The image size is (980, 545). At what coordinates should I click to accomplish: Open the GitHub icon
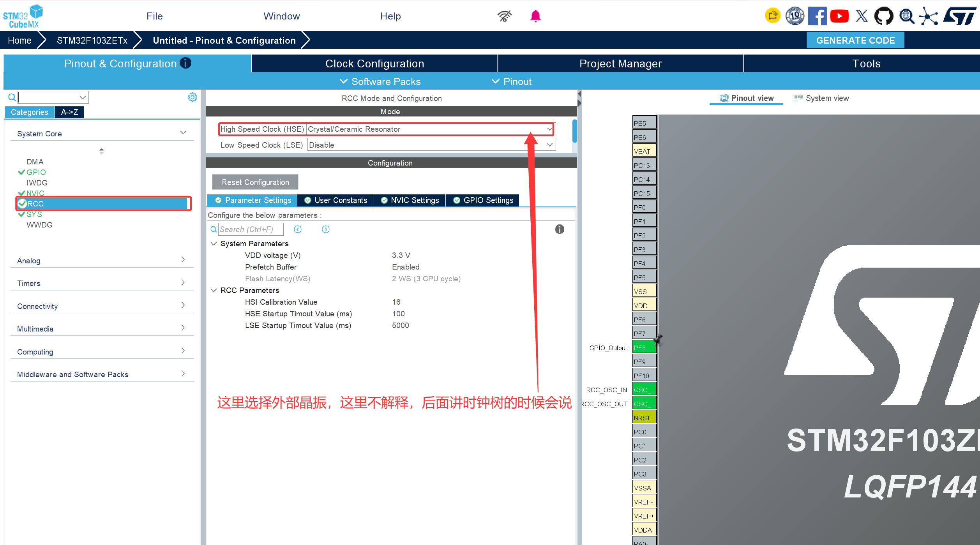pyautogui.click(x=884, y=16)
